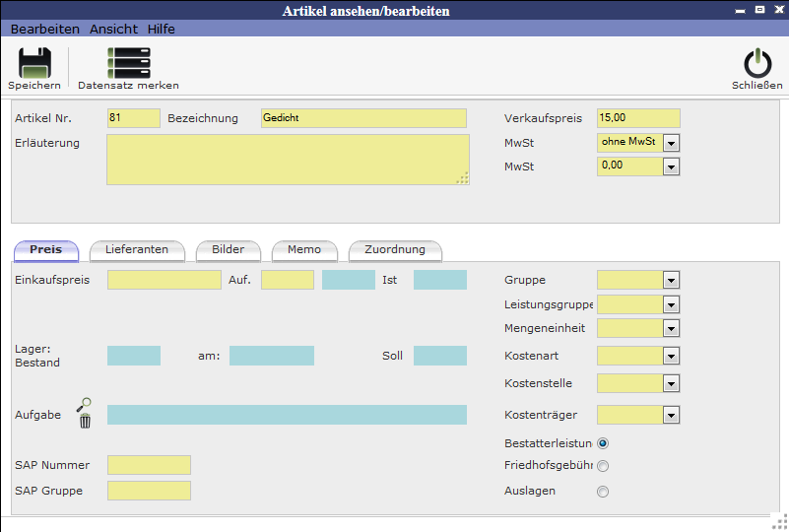Switch to the Zuordnung tab

(x=395, y=249)
